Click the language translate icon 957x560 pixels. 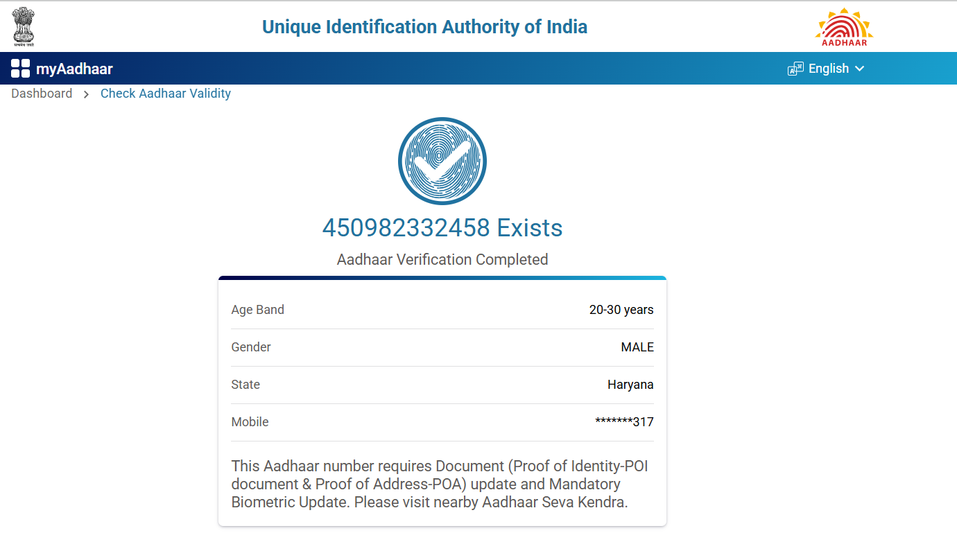pyautogui.click(x=795, y=69)
